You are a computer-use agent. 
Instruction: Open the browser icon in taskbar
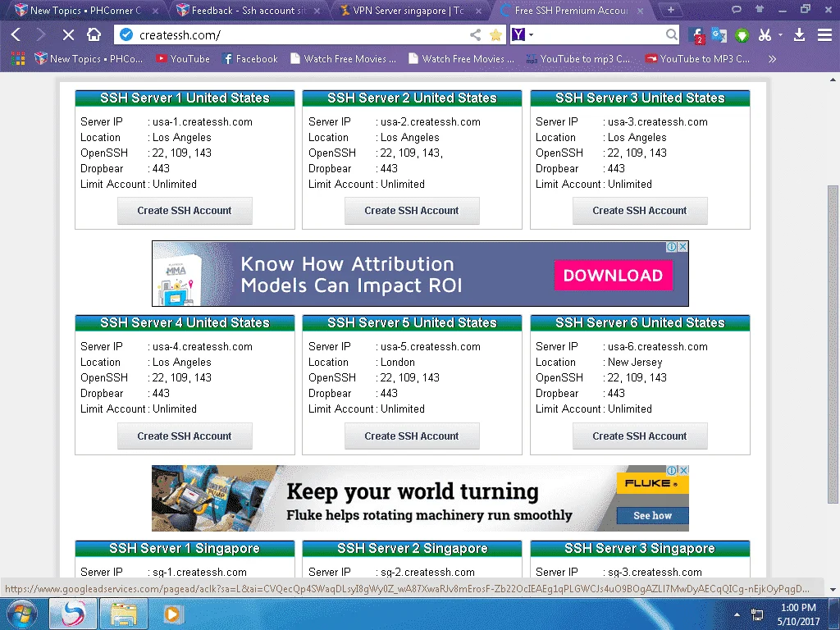click(73, 614)
